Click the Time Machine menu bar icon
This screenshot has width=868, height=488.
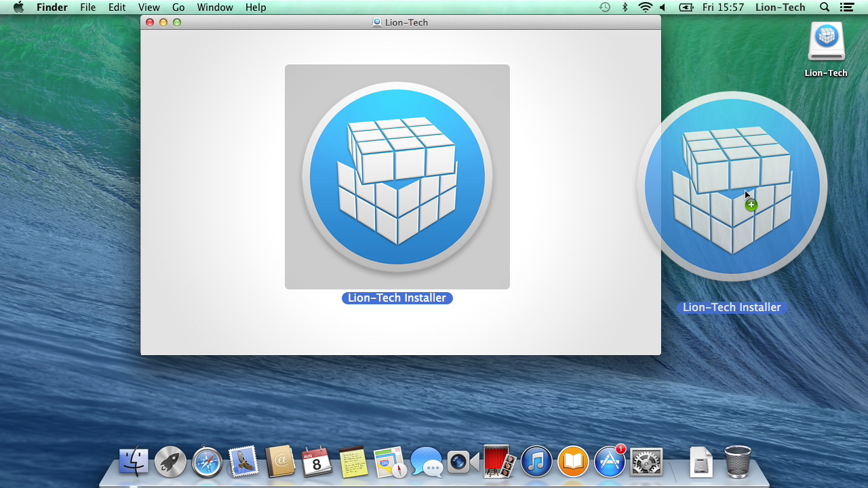pos(605,7)
